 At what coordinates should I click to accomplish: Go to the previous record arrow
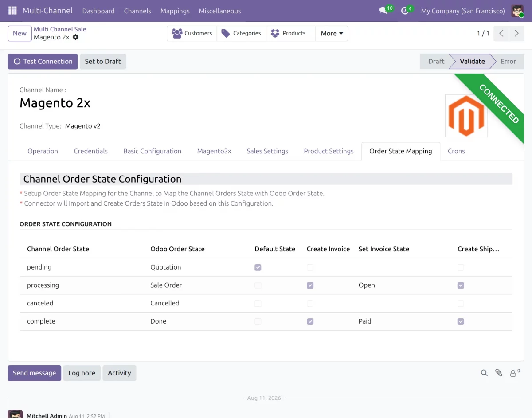(x=501, y=33)
